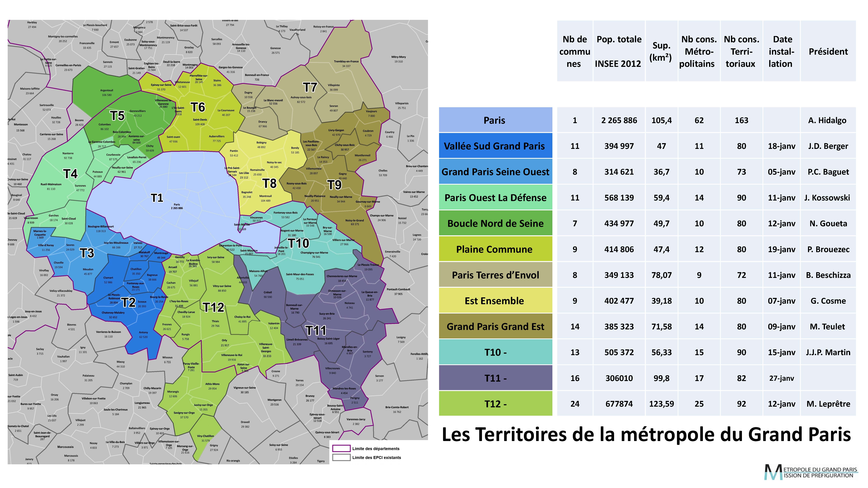The image size is (868, 488).
Task: Click the president name G. Cosme
Action: pos(828,301)
